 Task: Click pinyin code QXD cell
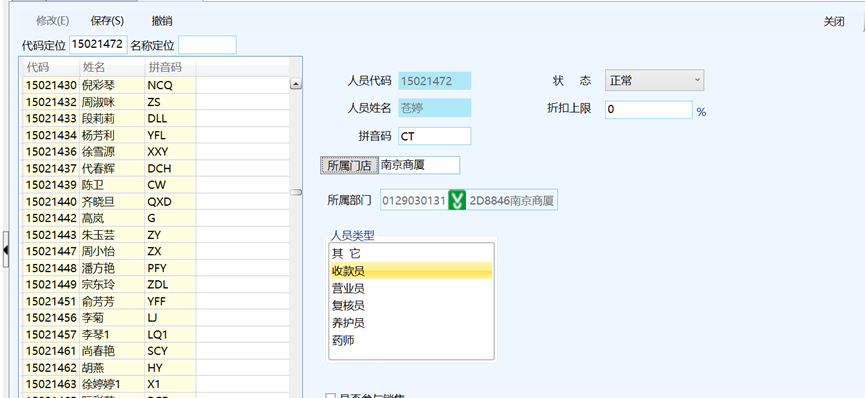170,201
